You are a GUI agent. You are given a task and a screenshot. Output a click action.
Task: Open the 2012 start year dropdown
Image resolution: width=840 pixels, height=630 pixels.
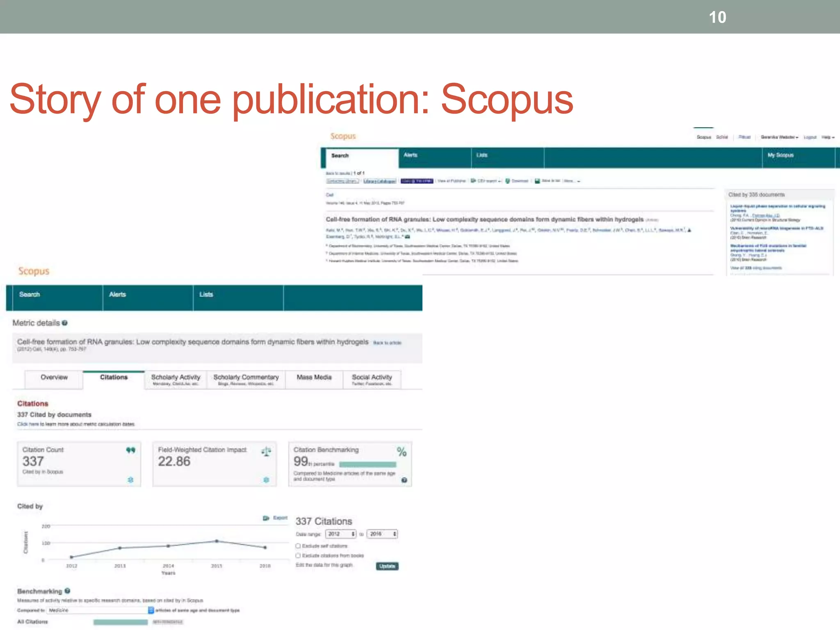(341, 534)
